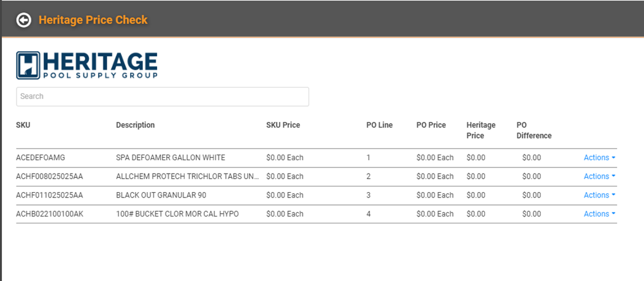Open Actions dropdown for SPA DEFOAMER row
The height and width of the screenshot is (281, 644).
(x=600, y=157)
